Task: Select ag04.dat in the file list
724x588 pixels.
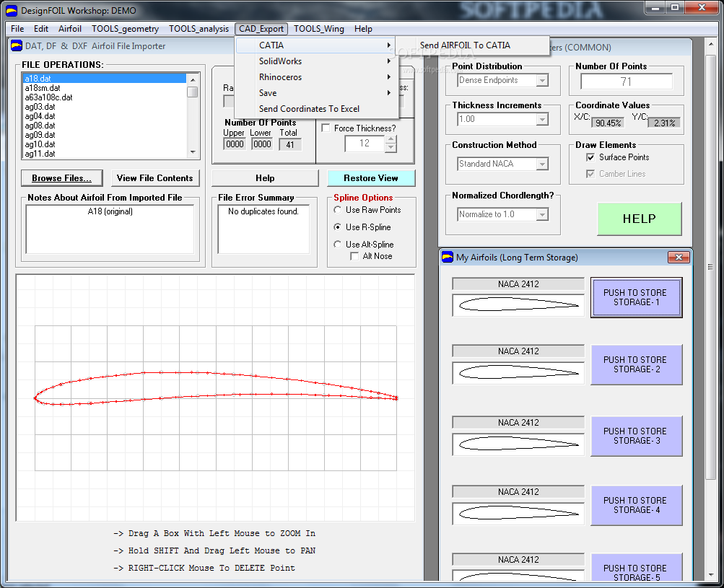Action: pyautogui.click(x=105, y=116)
